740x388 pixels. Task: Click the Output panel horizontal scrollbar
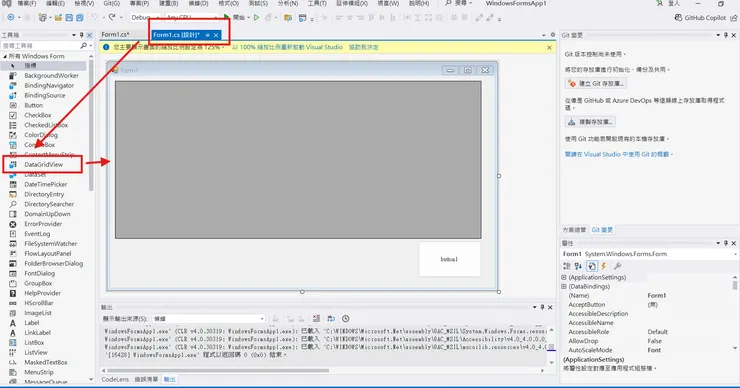[218, 371]
